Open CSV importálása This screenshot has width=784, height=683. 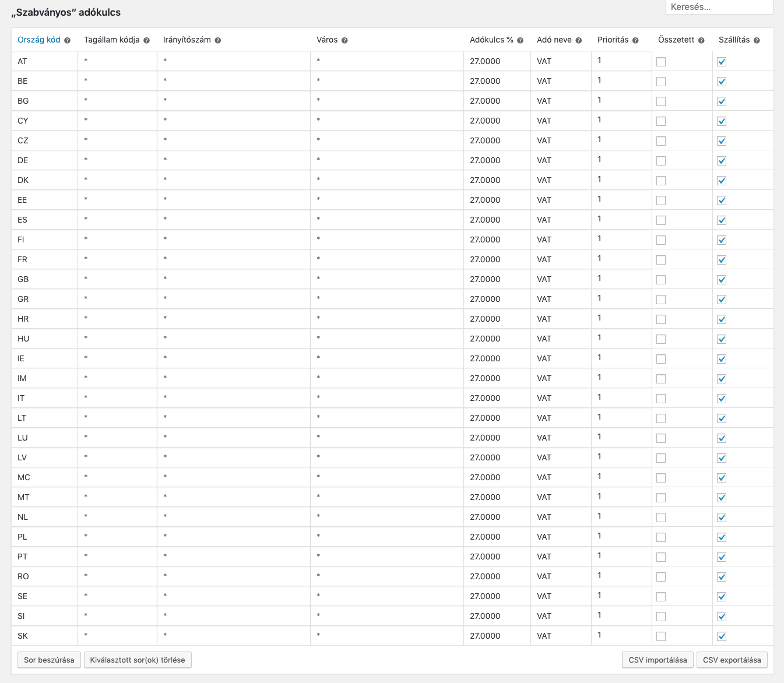coord(658,660)
